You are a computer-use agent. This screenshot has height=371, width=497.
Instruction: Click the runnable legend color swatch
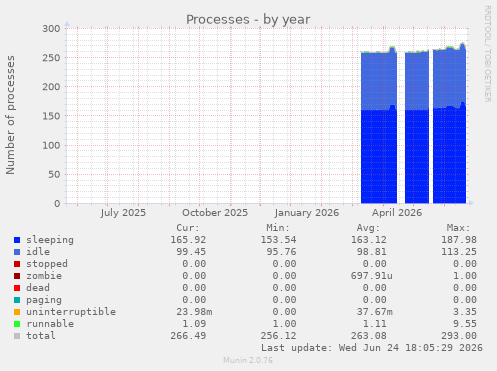click(x=17, y=324)
